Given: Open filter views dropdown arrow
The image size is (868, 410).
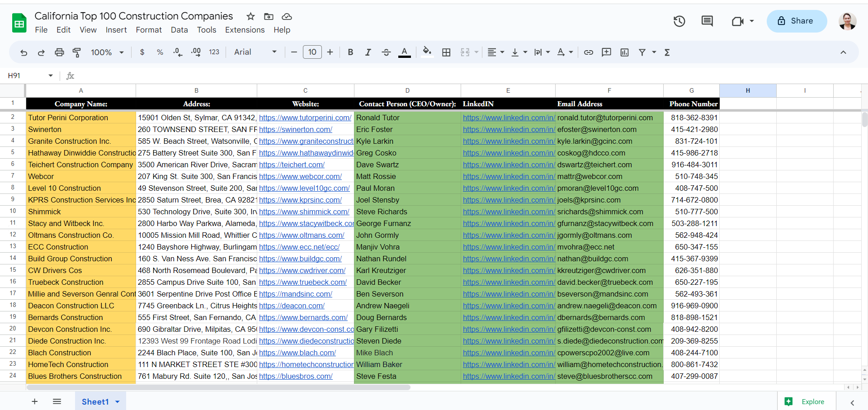Looking at the screenshot, I should pyautogui.click(x=654, y=52).
